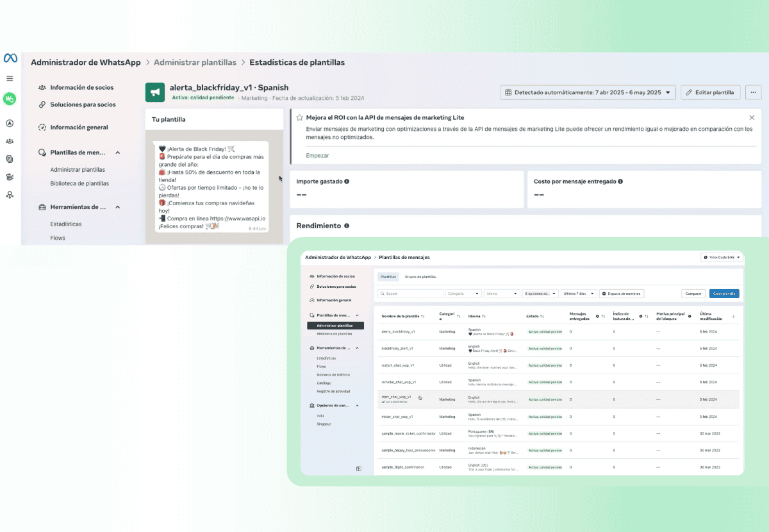Sort table by Estado column
This screenshot has height=532, width=769.
[542, 317]
